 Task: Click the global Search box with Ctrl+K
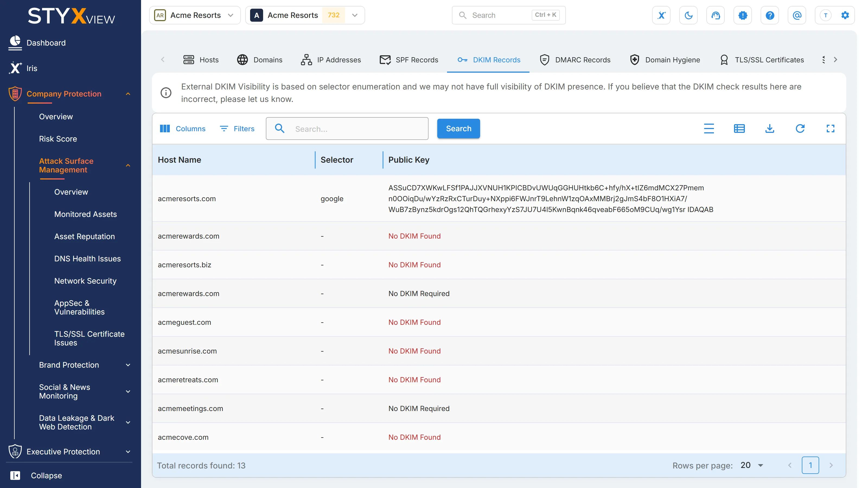coord(509,15)
